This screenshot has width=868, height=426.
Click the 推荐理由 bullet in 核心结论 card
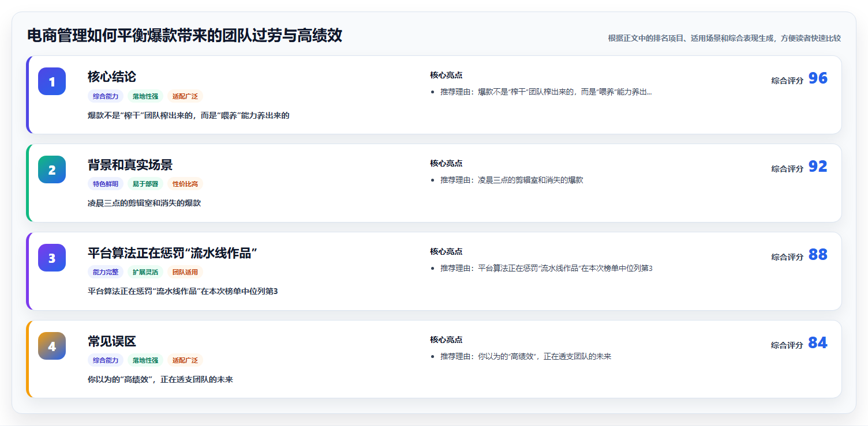[546, 92]
